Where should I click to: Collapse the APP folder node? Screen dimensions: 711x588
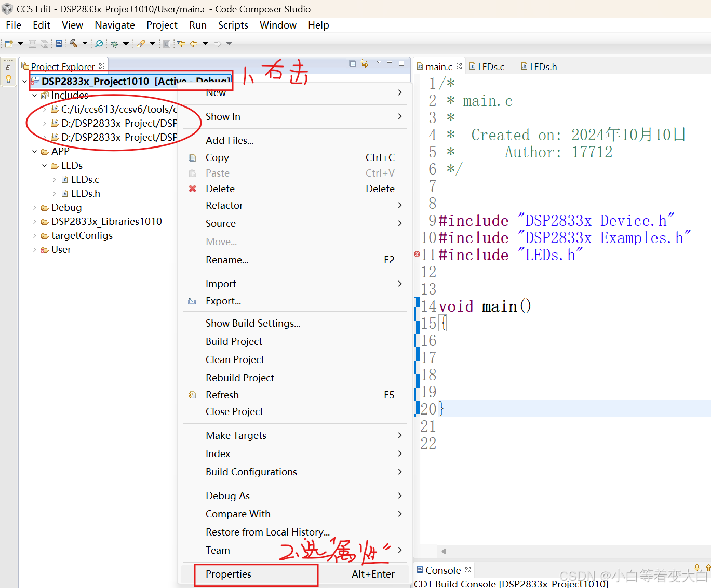coord(34,152)
